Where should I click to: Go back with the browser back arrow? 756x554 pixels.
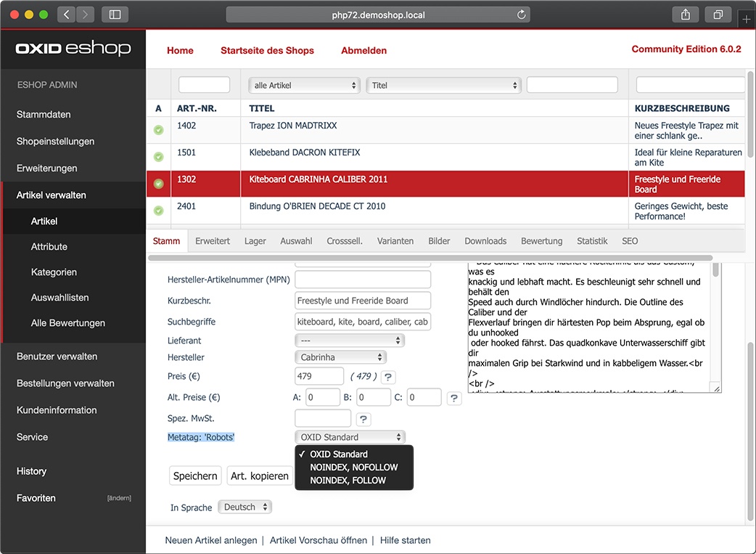(67, 15)
